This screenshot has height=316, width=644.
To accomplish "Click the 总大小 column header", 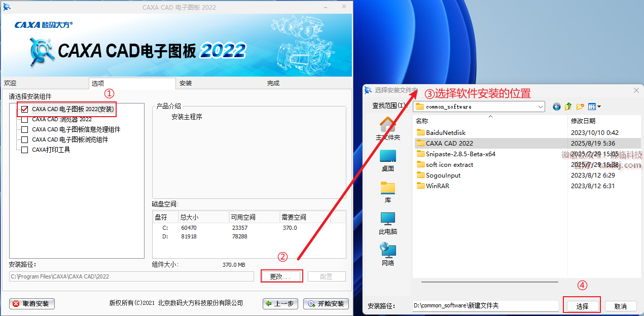I will [203, 217].
